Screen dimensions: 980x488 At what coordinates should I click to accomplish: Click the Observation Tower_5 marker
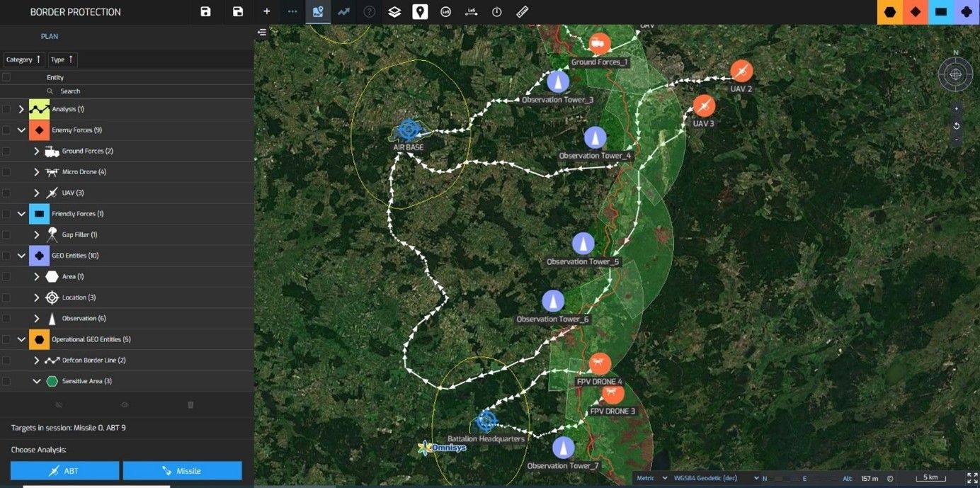point(583,244)
